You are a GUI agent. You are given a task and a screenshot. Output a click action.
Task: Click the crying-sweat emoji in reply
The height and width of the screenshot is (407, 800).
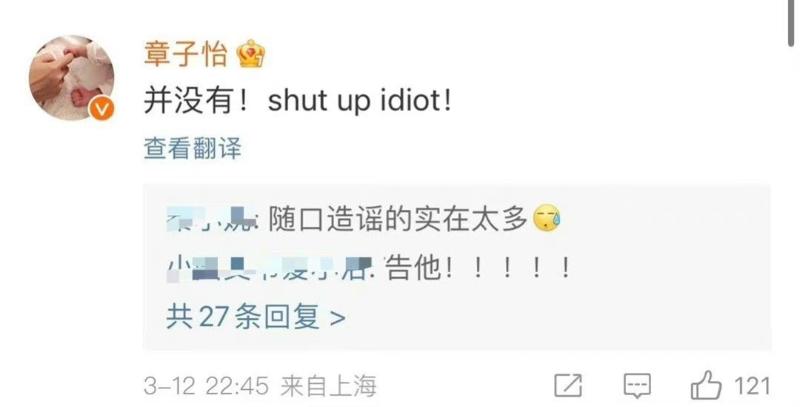(x=546, y=219)
